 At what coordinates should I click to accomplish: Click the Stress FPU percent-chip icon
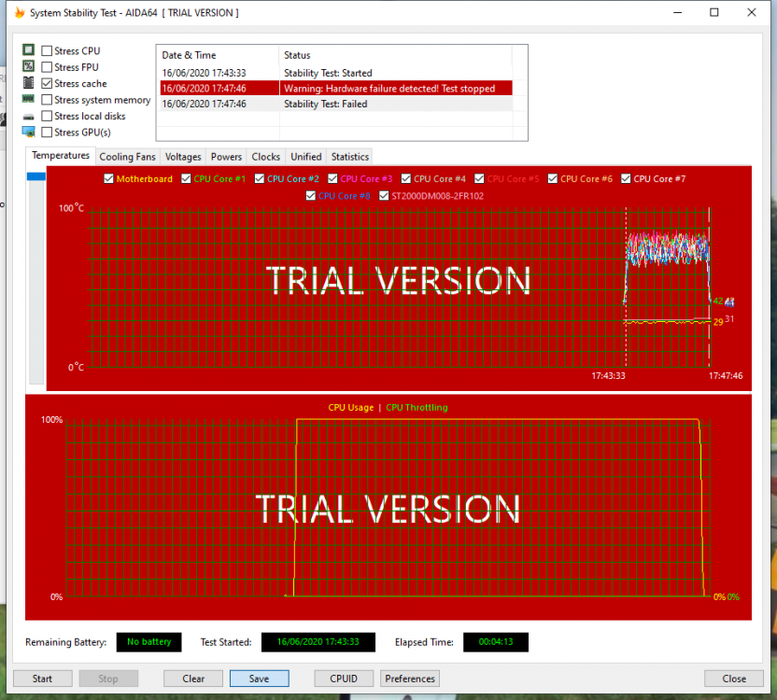point(28,67)
